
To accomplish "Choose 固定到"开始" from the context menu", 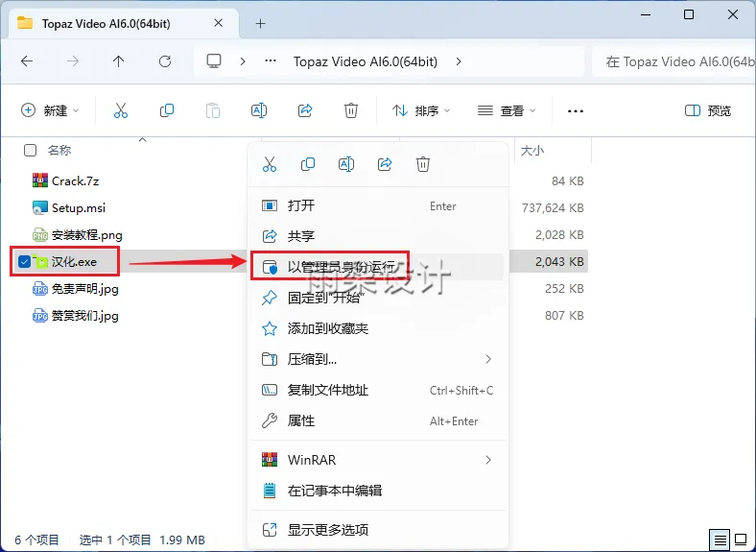I will click(377, 298).
